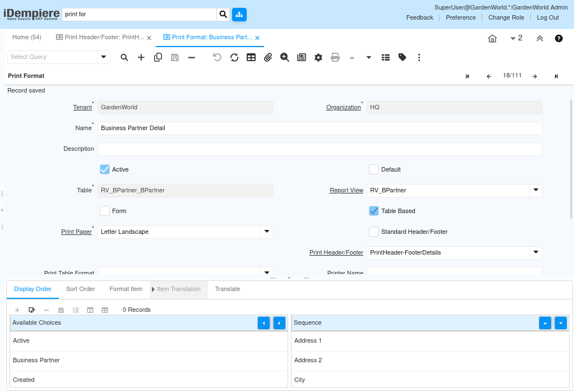This screenshot has height=392, width=574.
Task: Click parent record up arrow in toolbar
Action: tap(352, 58)
